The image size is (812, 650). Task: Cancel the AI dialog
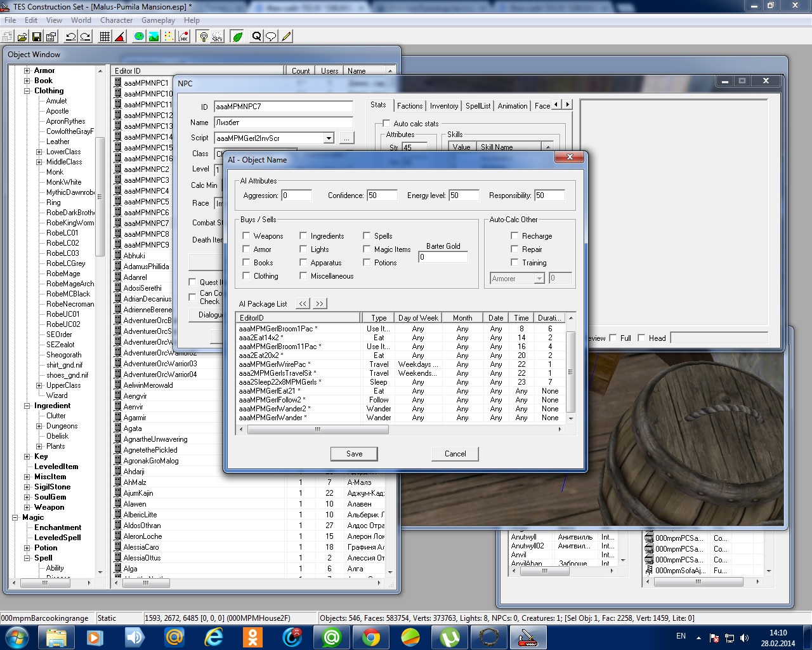455,454
